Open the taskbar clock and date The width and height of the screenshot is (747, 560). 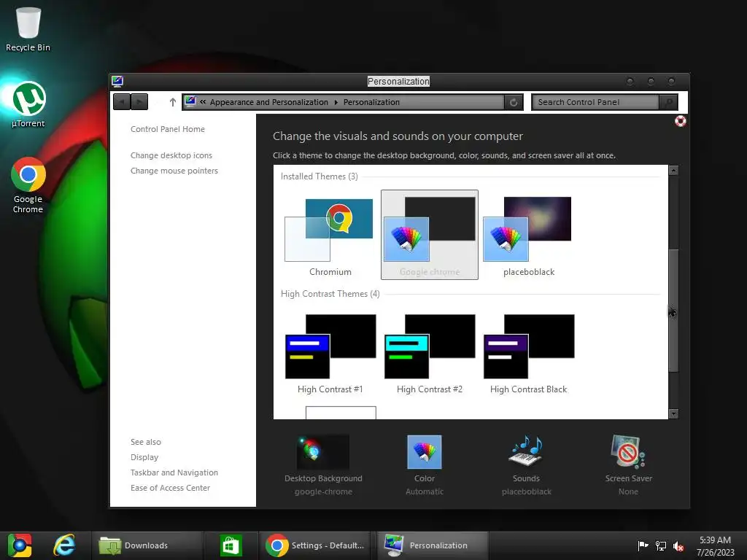(x=715, y=546)
